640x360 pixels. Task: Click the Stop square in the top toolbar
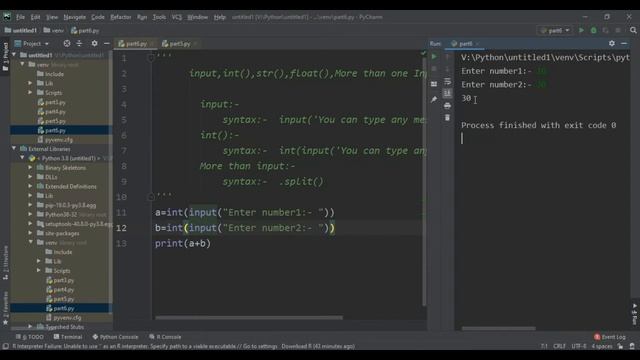pyautogui.click(x=618, y=30)
